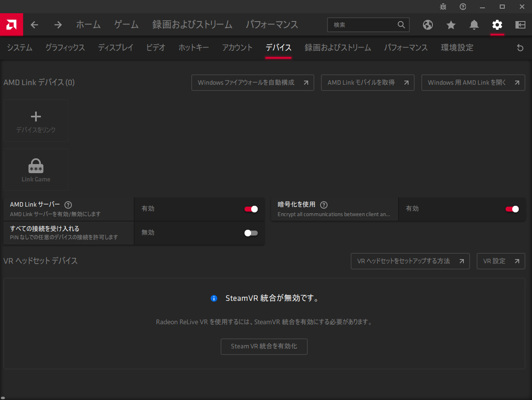Go back with the left arrow
532x400 pixels.
[x=34, y=25]
